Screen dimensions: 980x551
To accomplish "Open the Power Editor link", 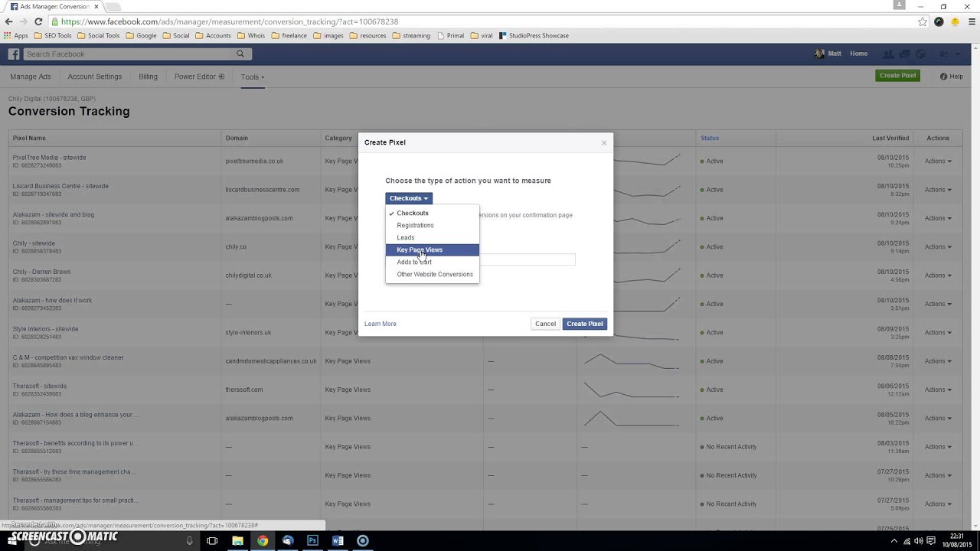I will click(199, 77).
